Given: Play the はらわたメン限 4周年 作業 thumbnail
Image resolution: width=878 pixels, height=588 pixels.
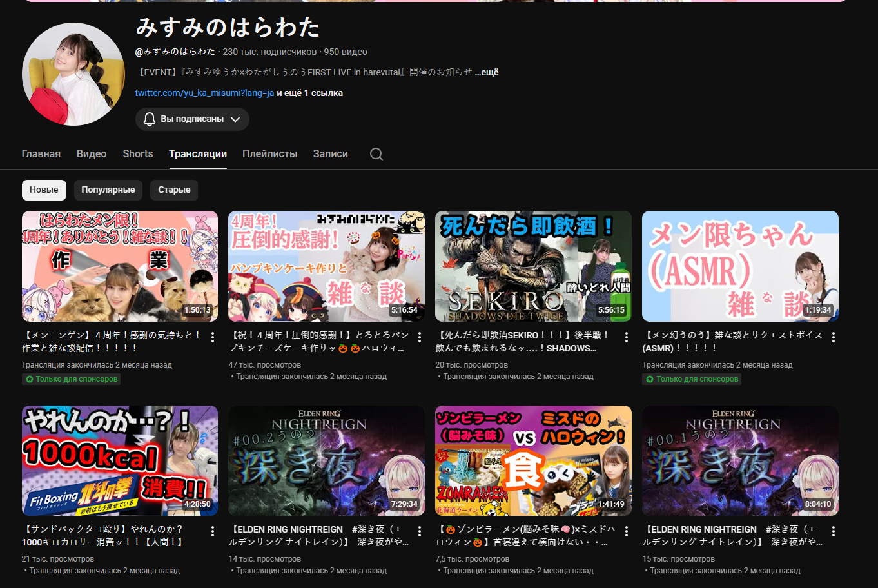Looking at the screenshot, I should [120, 266].
